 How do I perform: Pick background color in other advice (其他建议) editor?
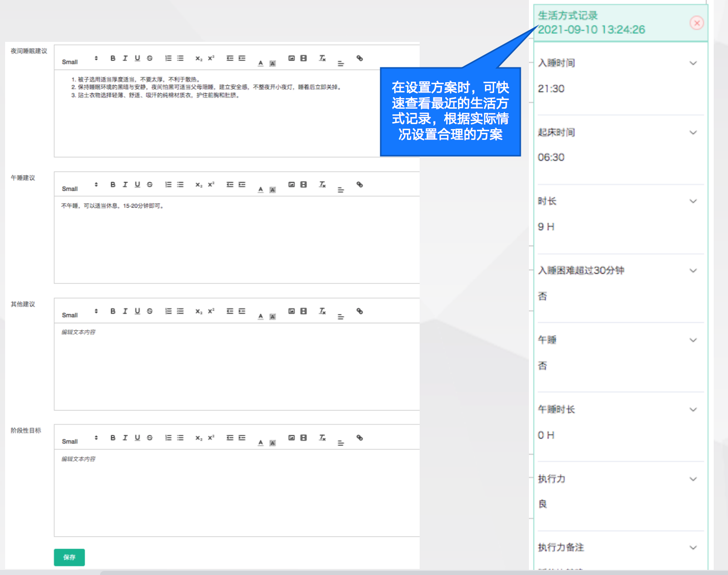[273, 317]
